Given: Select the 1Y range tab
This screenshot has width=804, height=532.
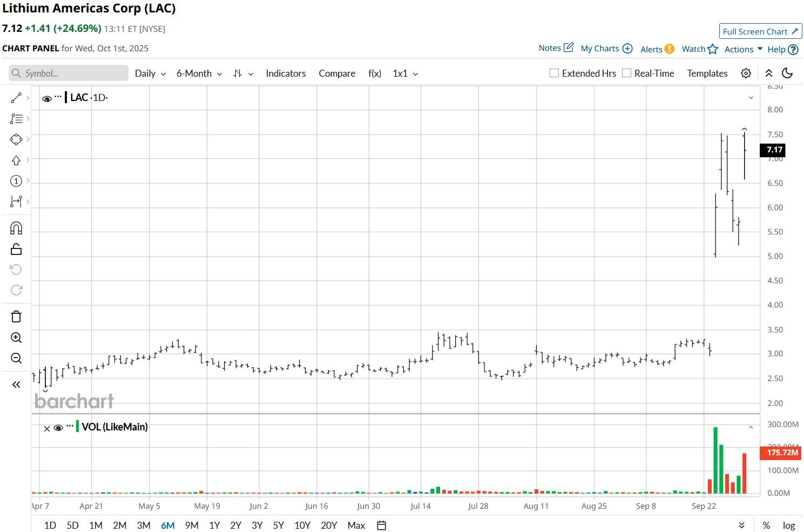Looking at the screenshot, I should pyautogui.click(x=214, y=526).
